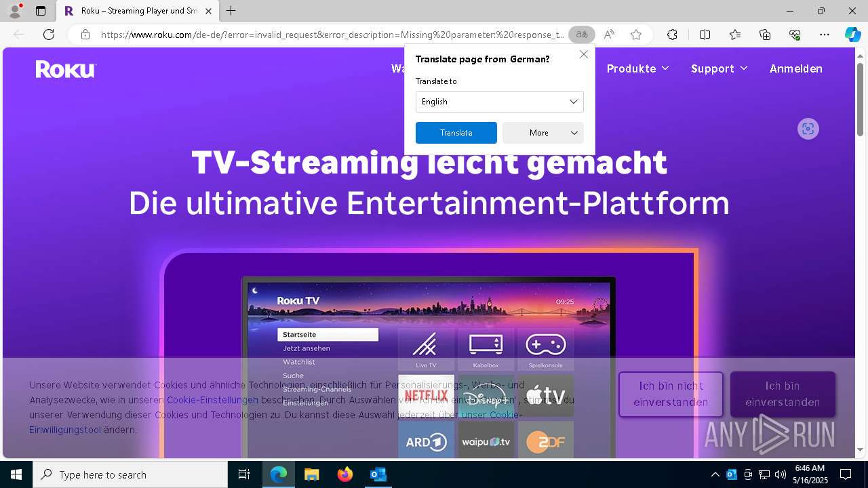The image size is (868, 488).
Task: Open the Extensions puzzle icon
Action: [x=672, y=35]
